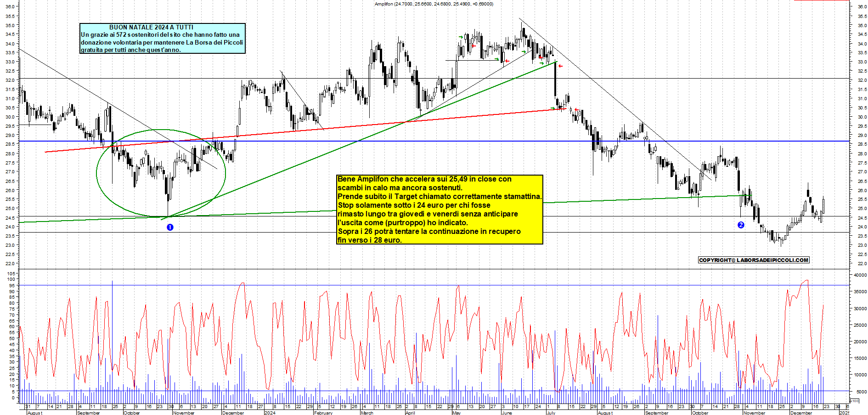Click the 'July' month label
868x415 pixels.
point(551,413)
